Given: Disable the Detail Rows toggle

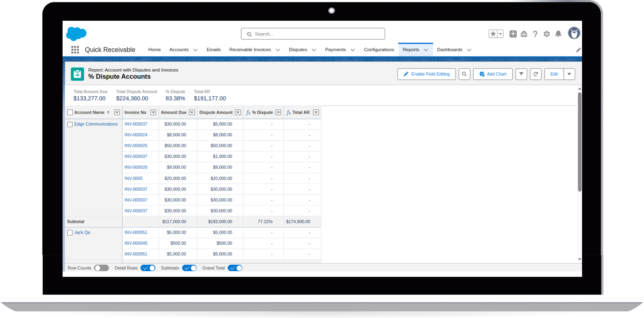Looking at the screenshot, I should 148,268.
